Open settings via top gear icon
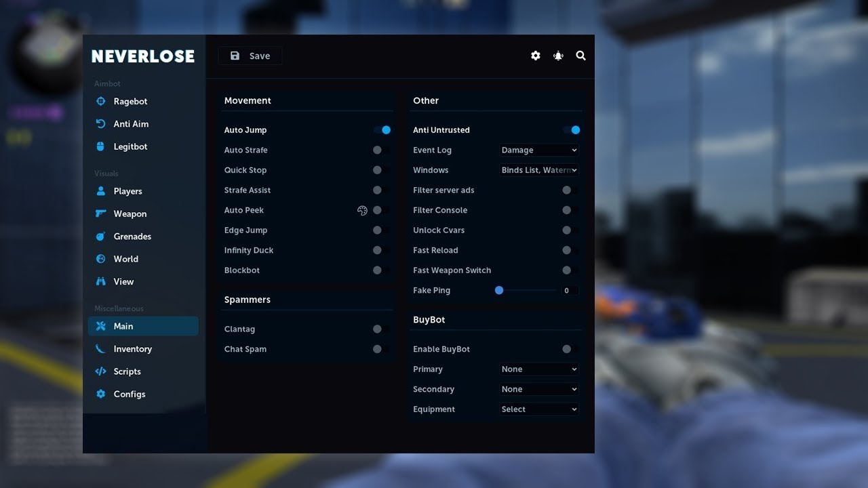 pyautogui.click(x=536, y=56)
